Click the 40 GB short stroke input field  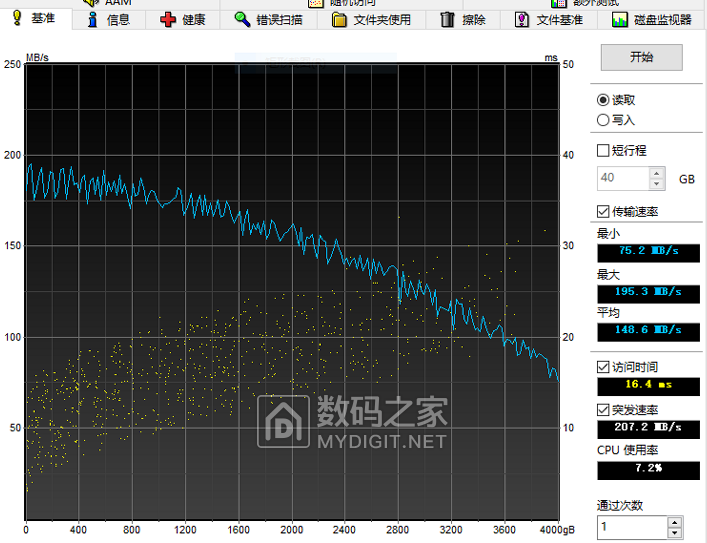pos(623,178)
